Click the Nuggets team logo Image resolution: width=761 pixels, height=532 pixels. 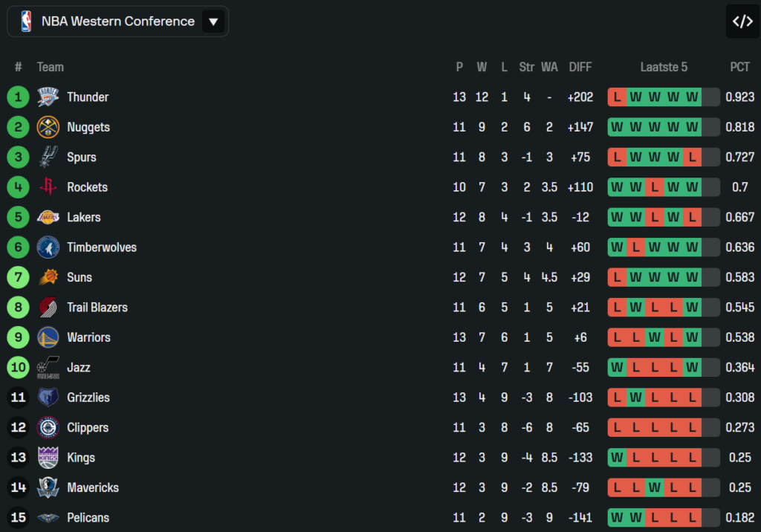(x=48, y=127)
